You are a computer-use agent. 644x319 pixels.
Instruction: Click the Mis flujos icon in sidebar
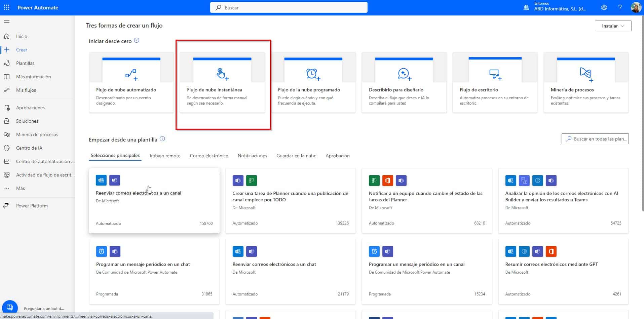pos(7,90)
